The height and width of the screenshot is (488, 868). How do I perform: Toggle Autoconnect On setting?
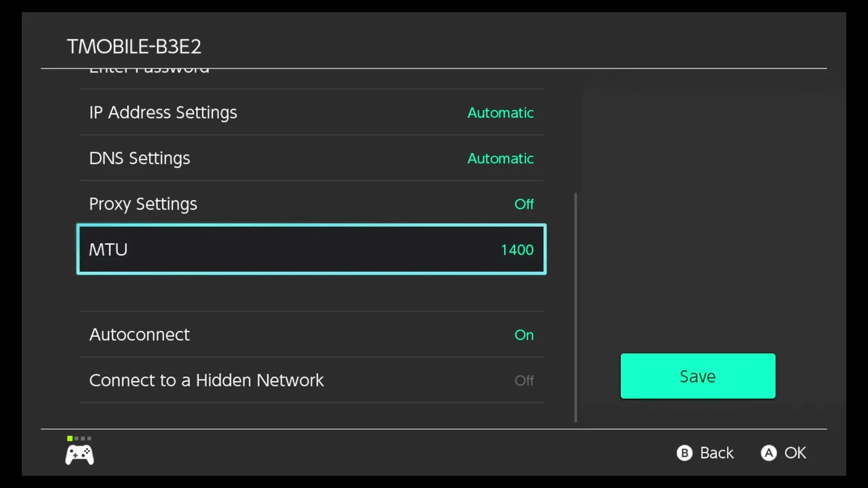click(524, 335)
